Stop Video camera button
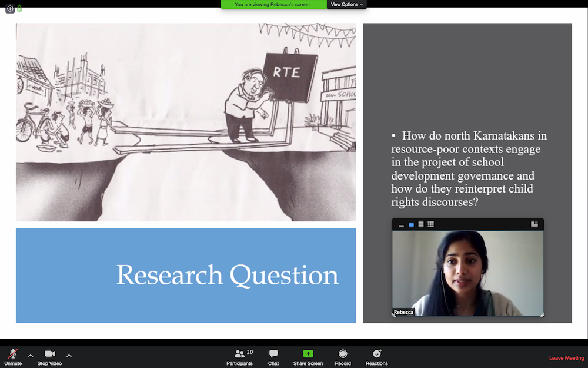Image resolution: width=588 pixels, height=368 pixels. [x=49, y=357]
